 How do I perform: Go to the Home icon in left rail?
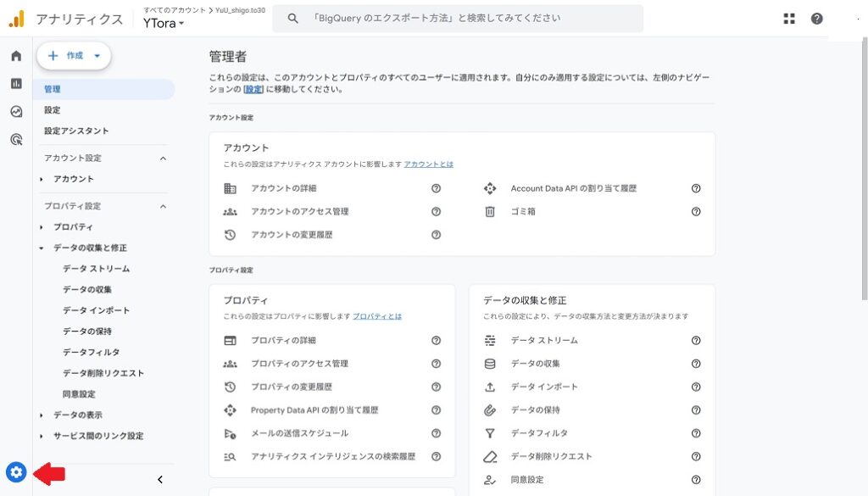pyautogui.click(x=16, y=56)
